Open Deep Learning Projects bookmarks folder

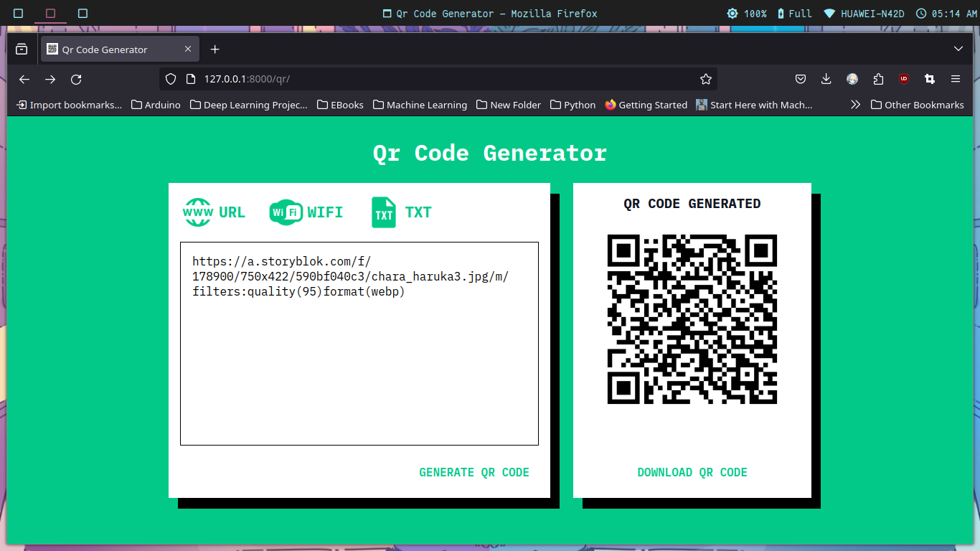248,105
